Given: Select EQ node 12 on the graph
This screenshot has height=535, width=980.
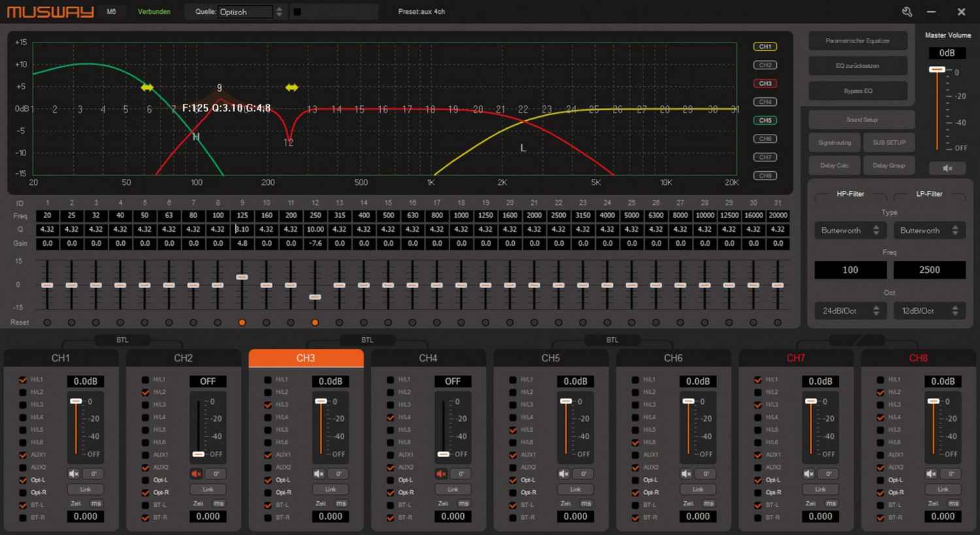Looking at the screenshot, I should click(289, 142).
